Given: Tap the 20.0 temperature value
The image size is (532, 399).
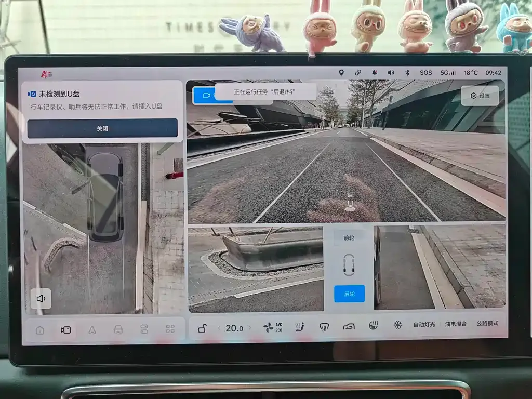Looking at the screenshot, I should pos(234,328).
